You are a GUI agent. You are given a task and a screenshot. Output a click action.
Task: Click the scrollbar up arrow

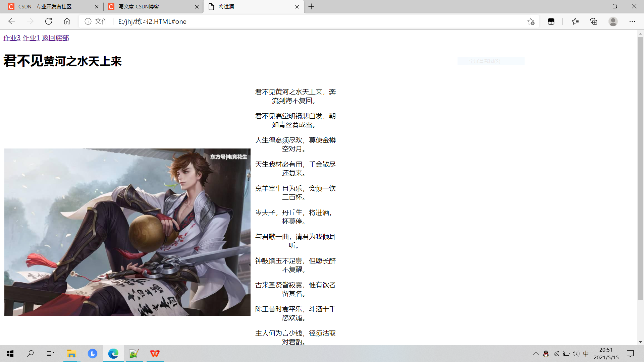click(640, 34)
